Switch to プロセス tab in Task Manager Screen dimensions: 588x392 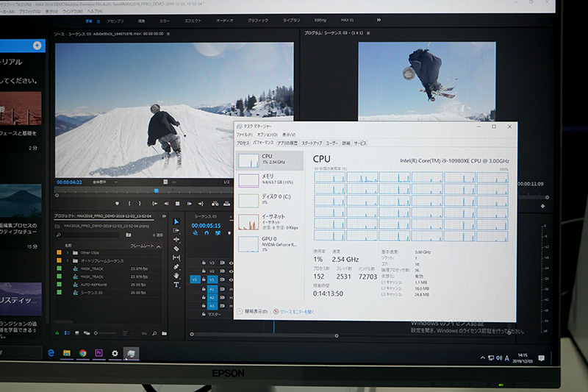[x=243, y=143]
